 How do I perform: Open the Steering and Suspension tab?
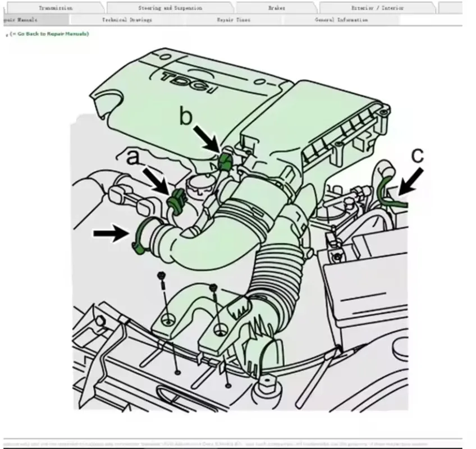(169, 7)
